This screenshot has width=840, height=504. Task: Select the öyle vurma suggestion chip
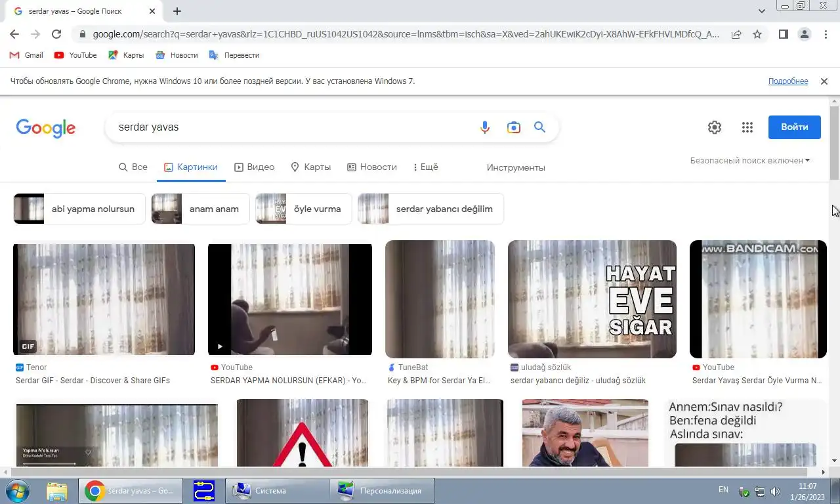(303, 209)
